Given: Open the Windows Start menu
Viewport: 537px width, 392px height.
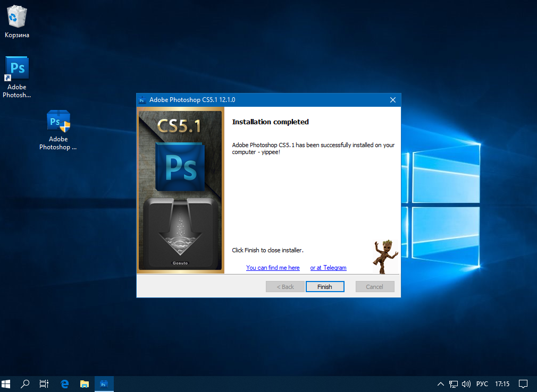Looking at the screenshot, I should (x=6, y=384).
